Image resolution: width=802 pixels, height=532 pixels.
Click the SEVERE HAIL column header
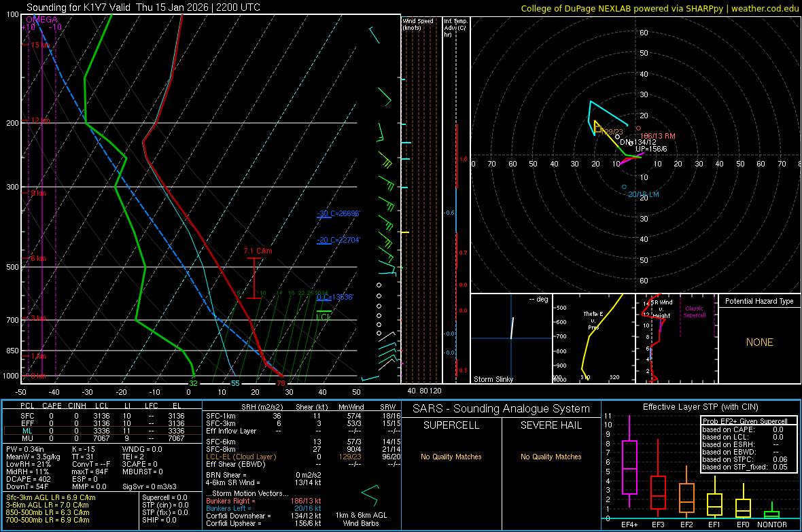click(551, 425)
